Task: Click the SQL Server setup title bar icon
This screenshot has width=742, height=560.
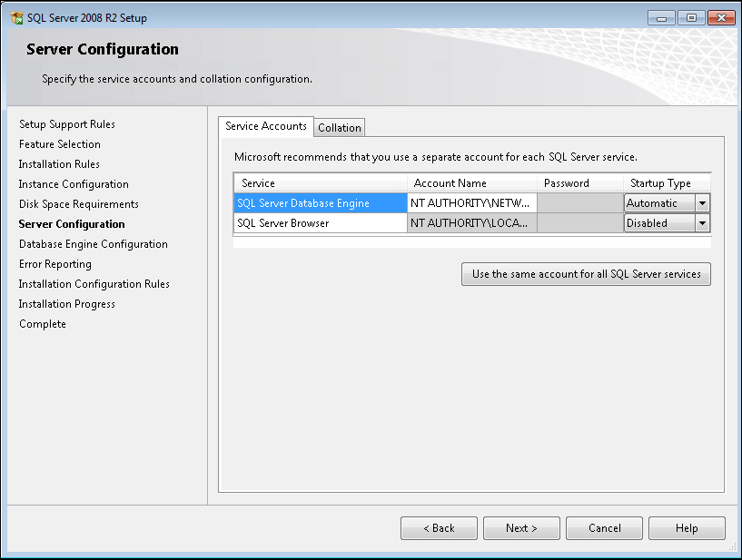Action: (x=16, y=18)
